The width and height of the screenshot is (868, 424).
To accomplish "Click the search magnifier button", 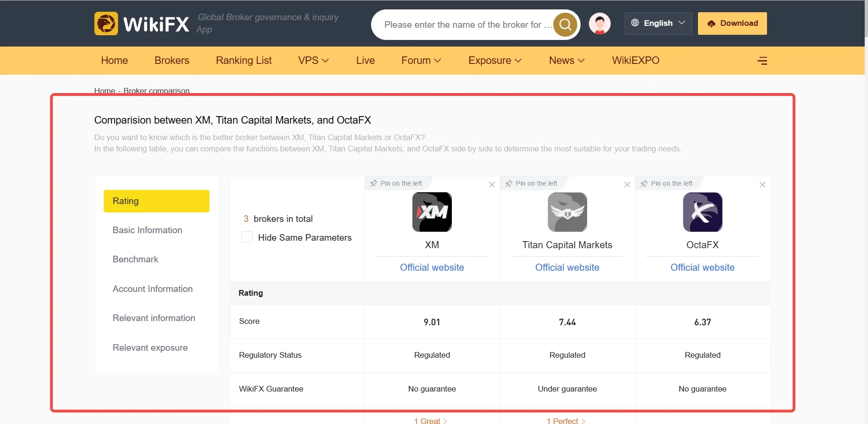I will point(565,24).
